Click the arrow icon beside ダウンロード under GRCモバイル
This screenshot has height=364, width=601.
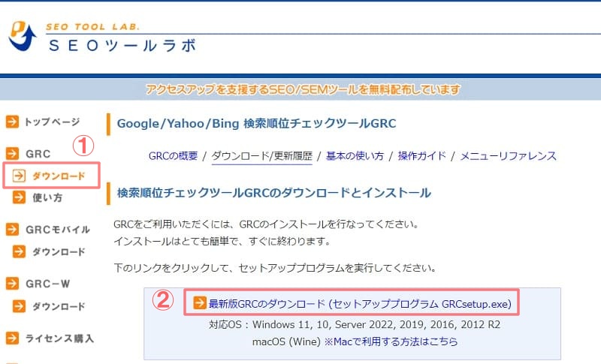click(20, 251)
